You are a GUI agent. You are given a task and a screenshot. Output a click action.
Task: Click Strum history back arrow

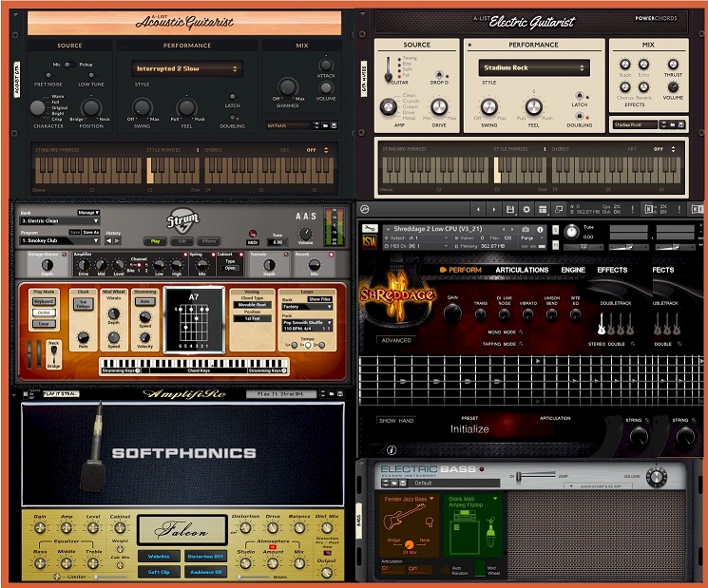pos(108,241)
